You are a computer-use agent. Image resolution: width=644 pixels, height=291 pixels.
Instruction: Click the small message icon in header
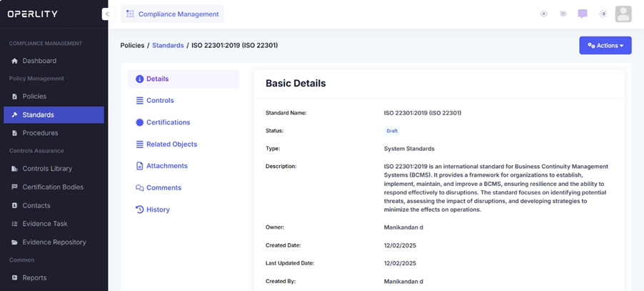(563, 14)
